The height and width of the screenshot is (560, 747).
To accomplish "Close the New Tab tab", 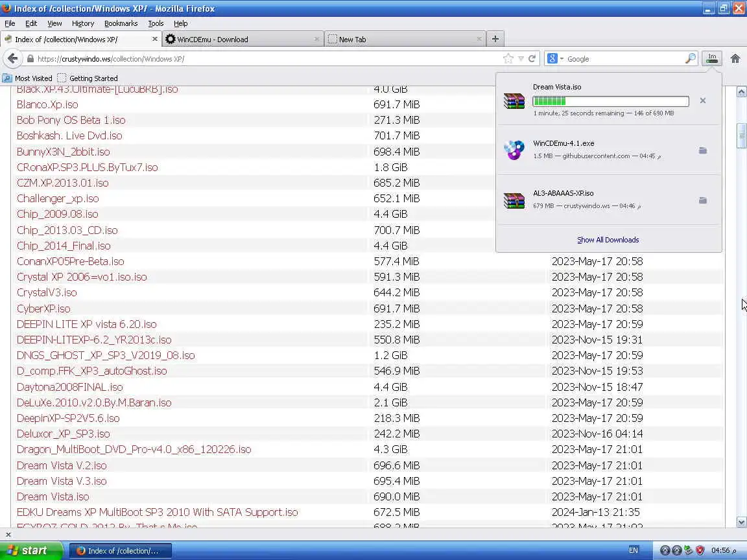I will coord(479,39).
